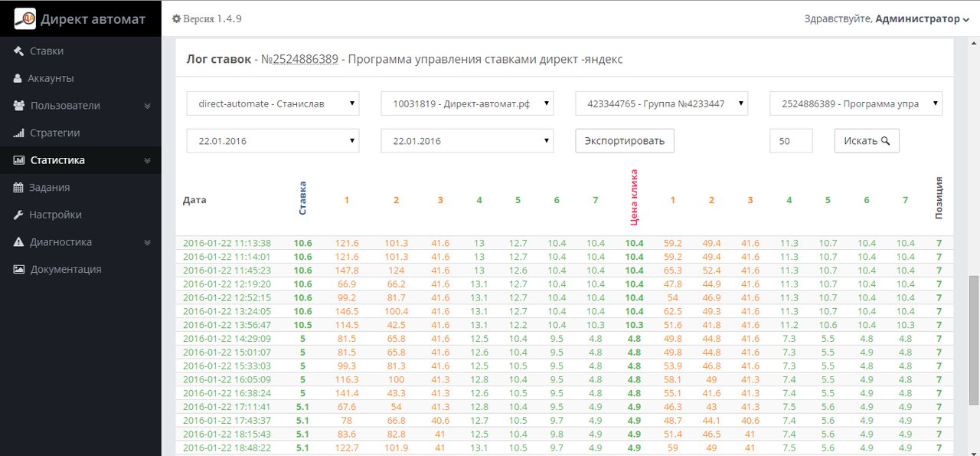Screen dimensions: 980x456
Task: Click the user icon beside Аккаунты
Action: [x=18, y=79]
